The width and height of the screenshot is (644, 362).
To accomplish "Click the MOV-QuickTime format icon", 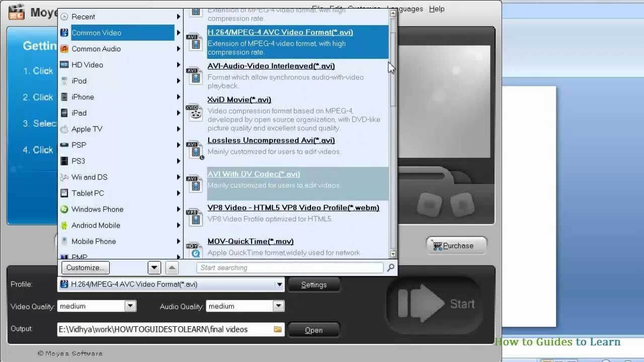I will 194,250.
